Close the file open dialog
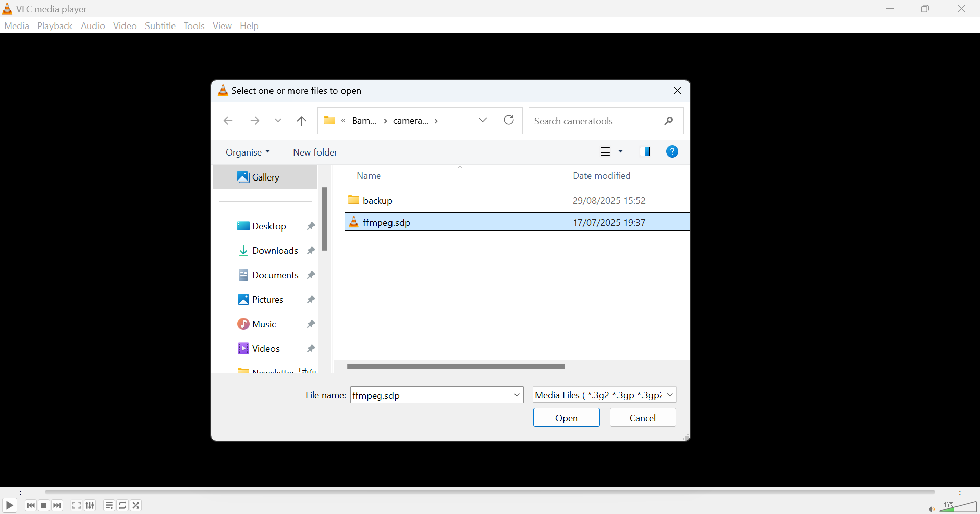 [x=677, y=90]
